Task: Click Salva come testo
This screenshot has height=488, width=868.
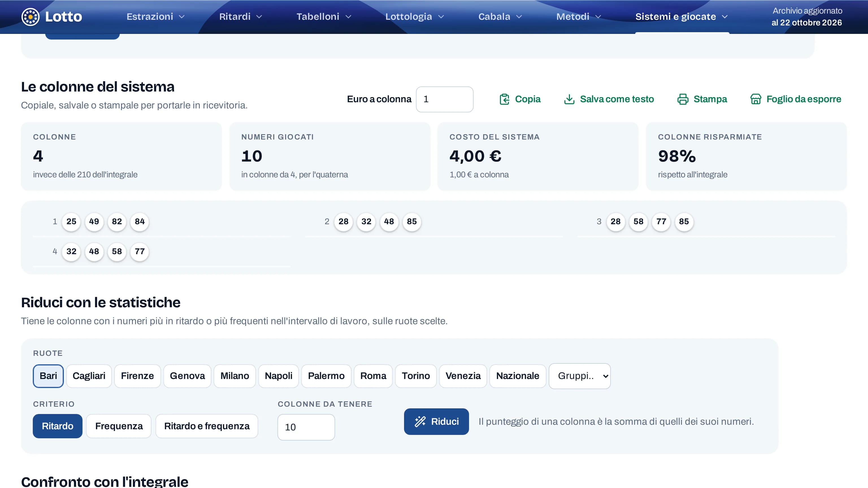Action: 609,99
